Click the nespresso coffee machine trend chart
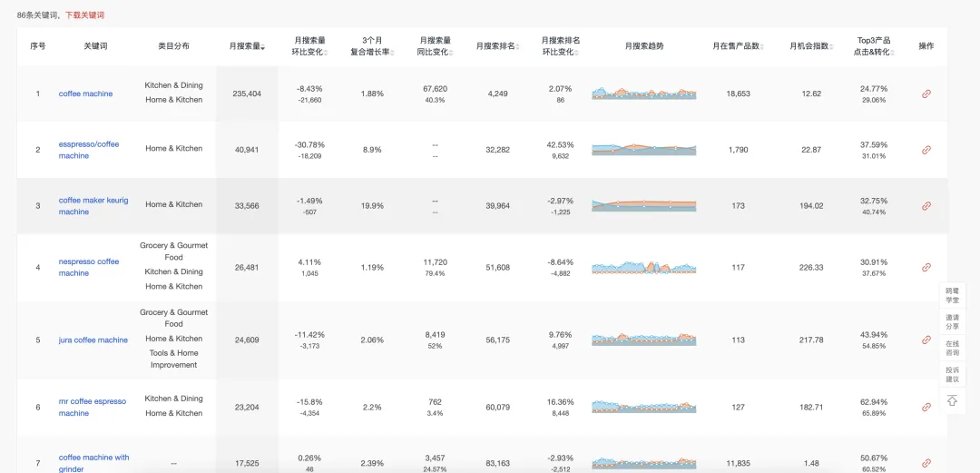980x473 pixels. [x=643, y=267]
